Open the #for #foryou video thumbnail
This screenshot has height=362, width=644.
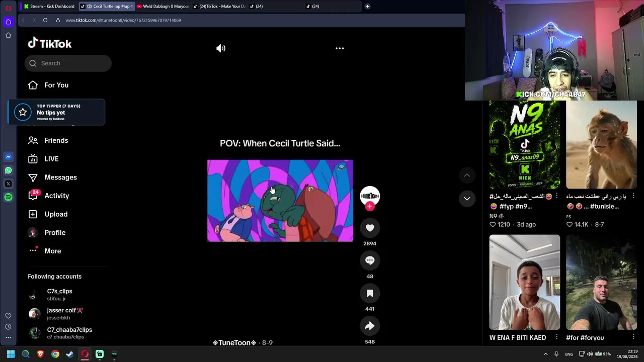[601, 282]
